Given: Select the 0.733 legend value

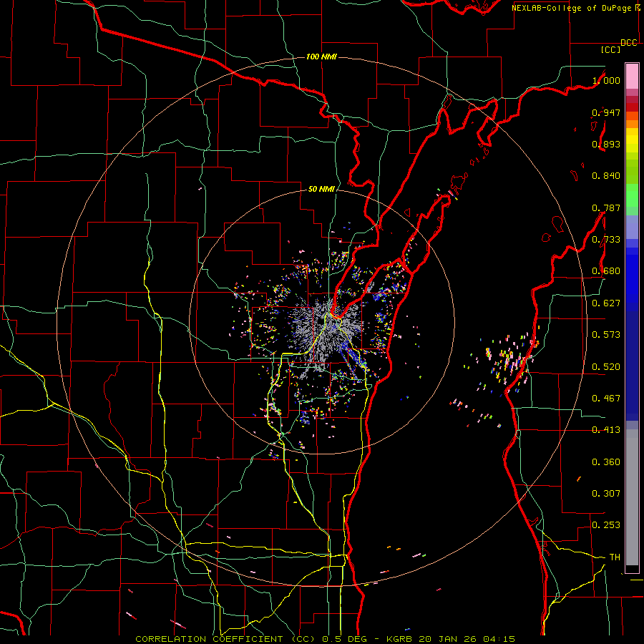Looking at the screenshot, I should [x=606, y=240].
